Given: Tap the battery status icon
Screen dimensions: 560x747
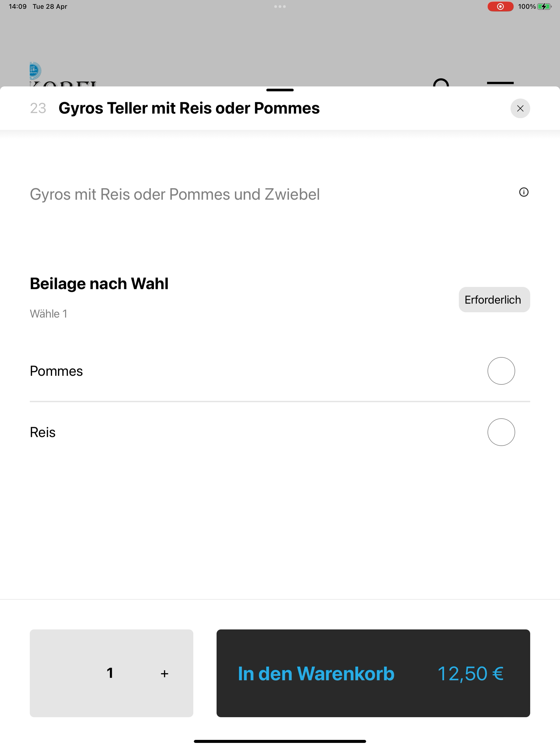Looking at the screenshot, I should (x=544, y=6).
